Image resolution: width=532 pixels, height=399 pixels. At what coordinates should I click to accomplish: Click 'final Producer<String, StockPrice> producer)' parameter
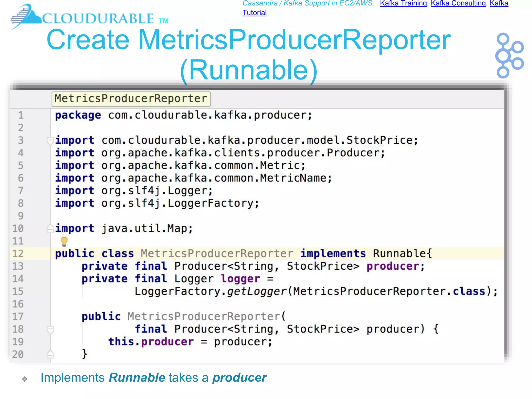(x=280, y=329)
